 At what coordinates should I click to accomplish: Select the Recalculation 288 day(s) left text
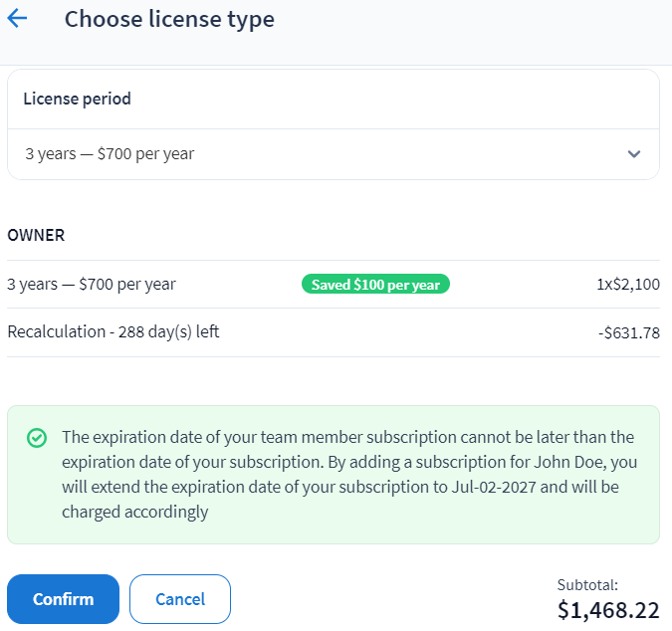tap(113, 331)
